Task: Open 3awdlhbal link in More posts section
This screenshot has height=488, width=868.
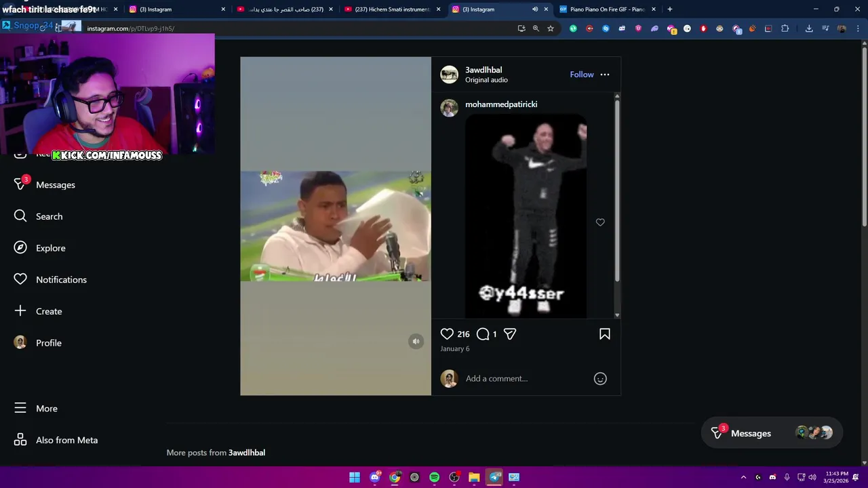Action: (x=247, y=453)
